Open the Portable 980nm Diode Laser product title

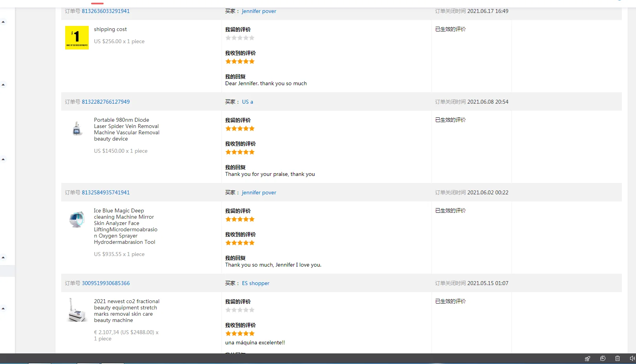126,129
